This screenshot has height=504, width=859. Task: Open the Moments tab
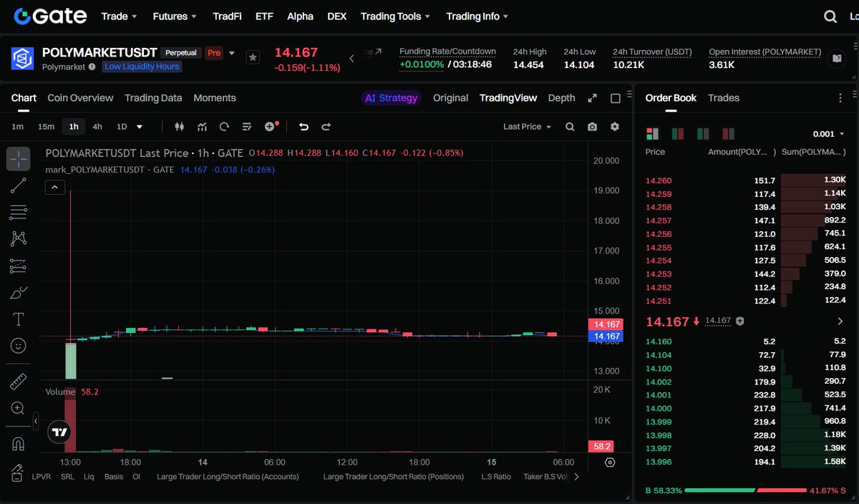215,98
